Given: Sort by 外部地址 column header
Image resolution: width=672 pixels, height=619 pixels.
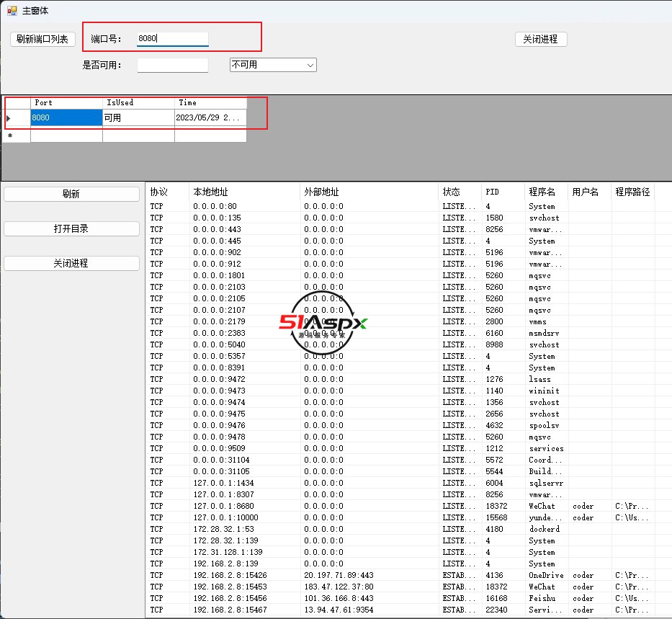Looking at the screenshot, I should click(x=369, y=192).
